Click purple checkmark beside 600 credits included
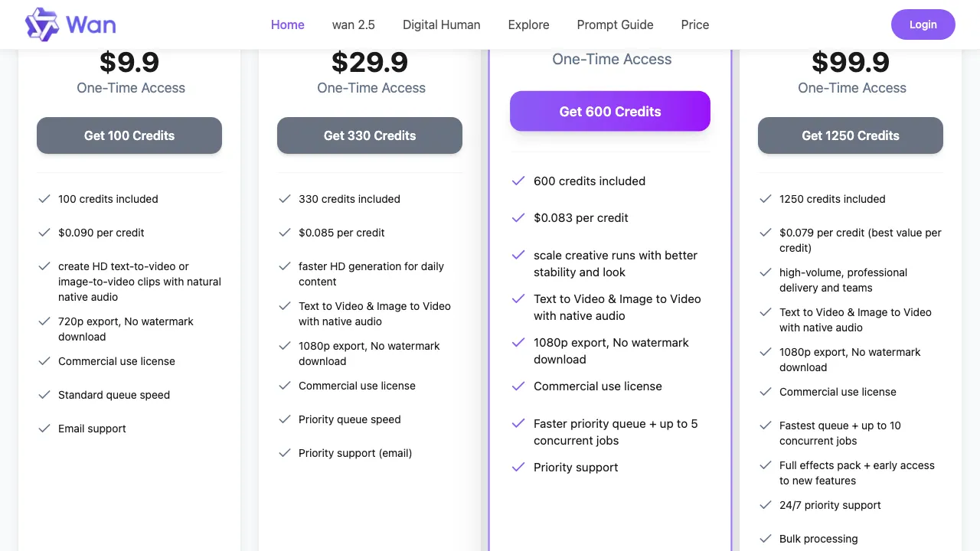980x551 pixels. (x=518, y=181)
